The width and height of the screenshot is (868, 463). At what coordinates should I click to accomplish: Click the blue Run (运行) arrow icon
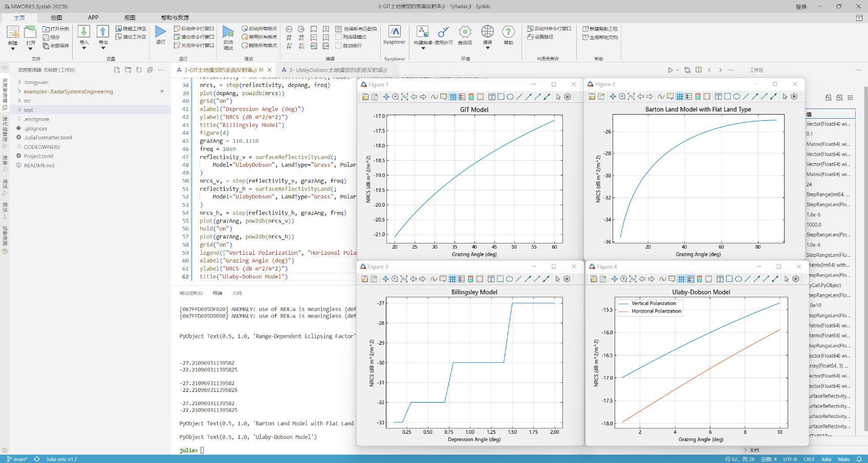click(160, 32)
